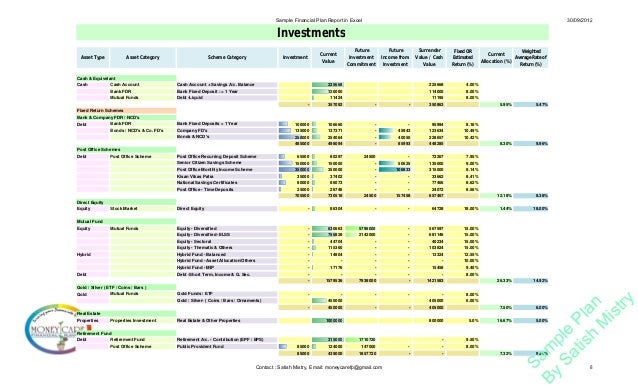Click the Current Value column header
Image resolution: width=638 pixels, height=388 pixels.
pos(328,57)
